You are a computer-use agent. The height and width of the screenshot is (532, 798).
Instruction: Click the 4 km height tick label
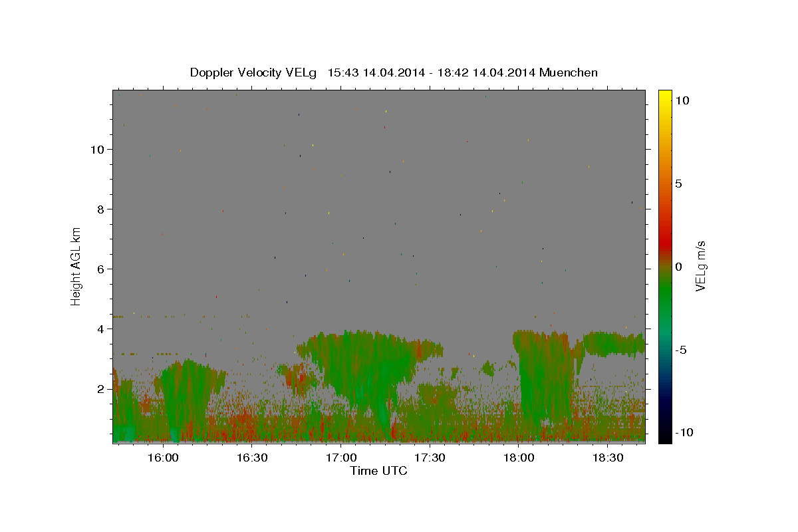pos(101,329)
